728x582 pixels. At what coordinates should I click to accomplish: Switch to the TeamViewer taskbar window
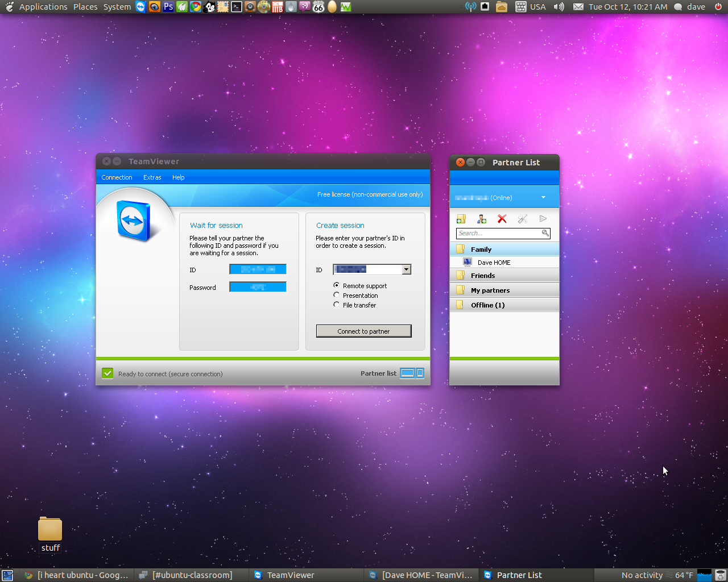tap(307, 575)
